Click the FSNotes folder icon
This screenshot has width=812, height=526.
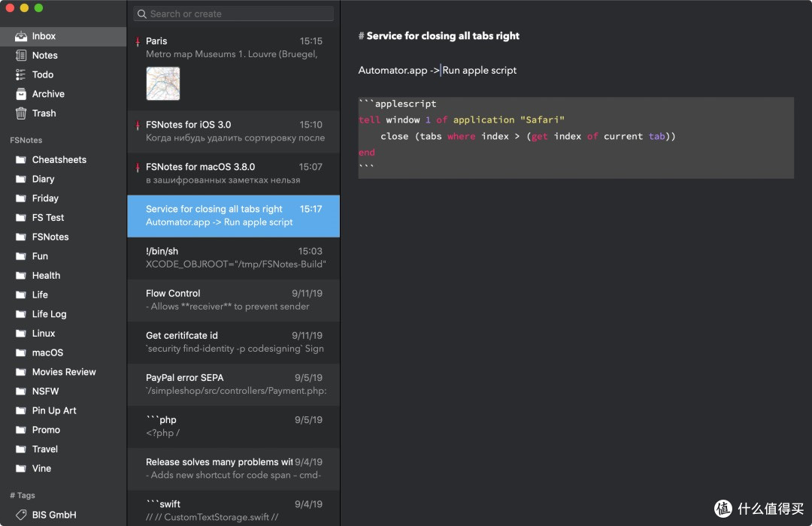[x=21, y=237]
